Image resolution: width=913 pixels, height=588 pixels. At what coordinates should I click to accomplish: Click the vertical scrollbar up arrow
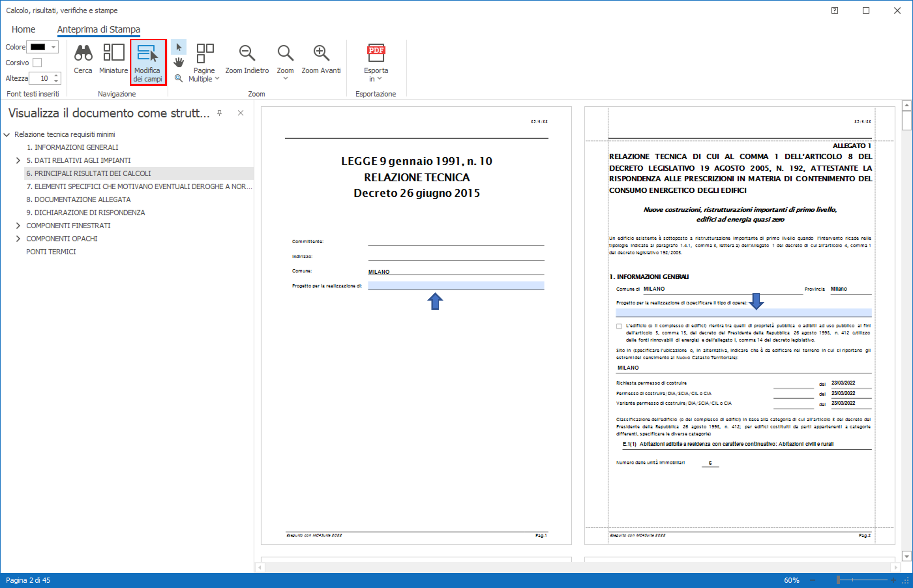point(906,105)
